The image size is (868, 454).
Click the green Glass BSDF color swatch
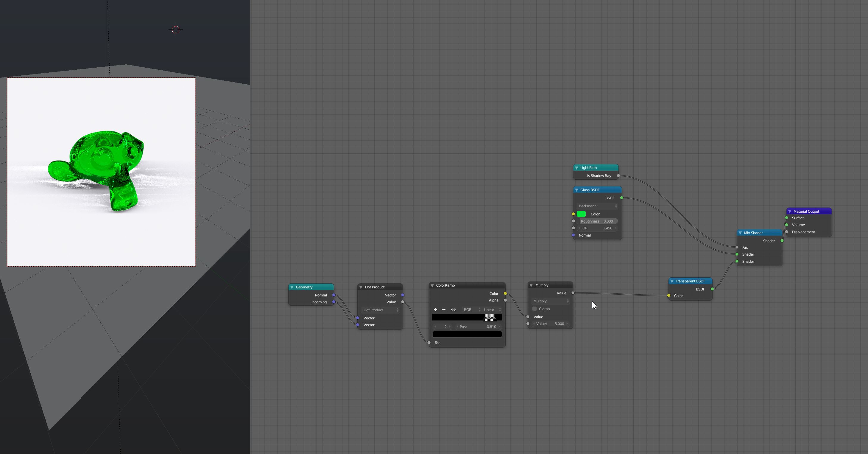(x=581, y=214)
